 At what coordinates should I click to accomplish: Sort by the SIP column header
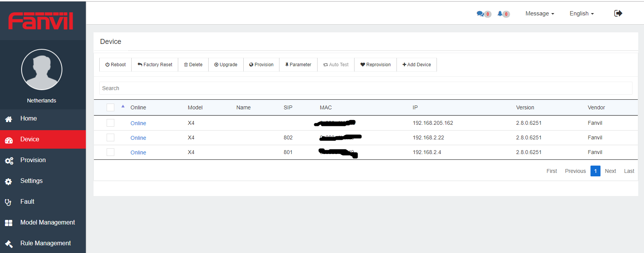[x=288, y=107]
